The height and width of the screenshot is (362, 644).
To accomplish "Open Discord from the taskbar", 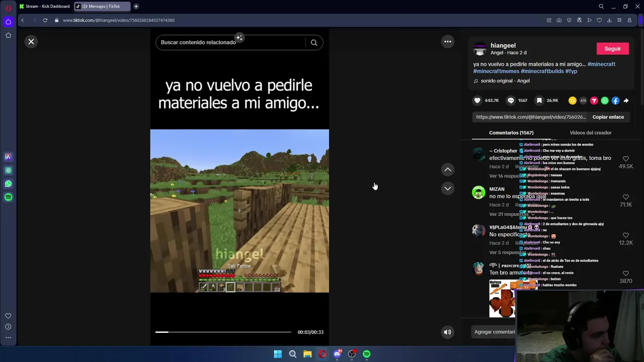I will pyautogui.click(x=337, y=354).
